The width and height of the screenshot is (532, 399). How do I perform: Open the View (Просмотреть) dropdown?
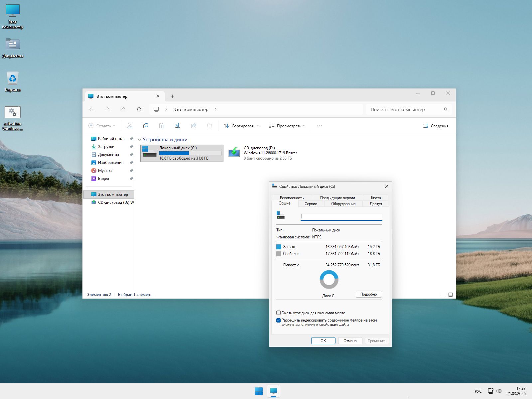coord(287,126)
